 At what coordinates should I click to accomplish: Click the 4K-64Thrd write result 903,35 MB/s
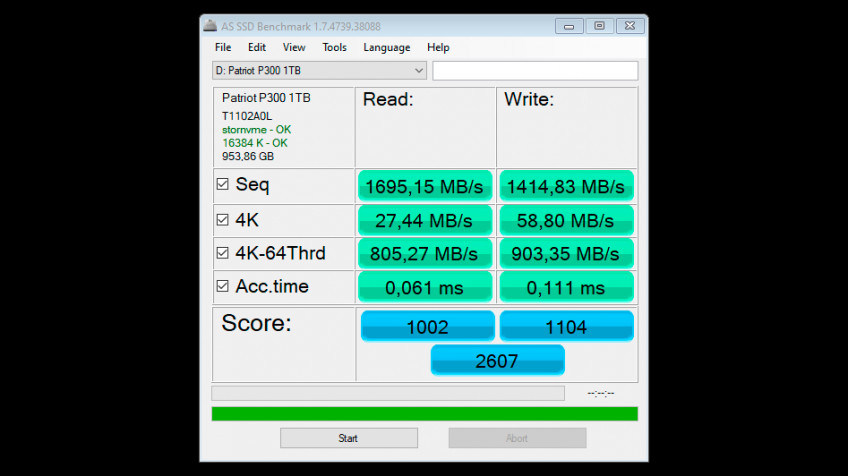point(566,254)
